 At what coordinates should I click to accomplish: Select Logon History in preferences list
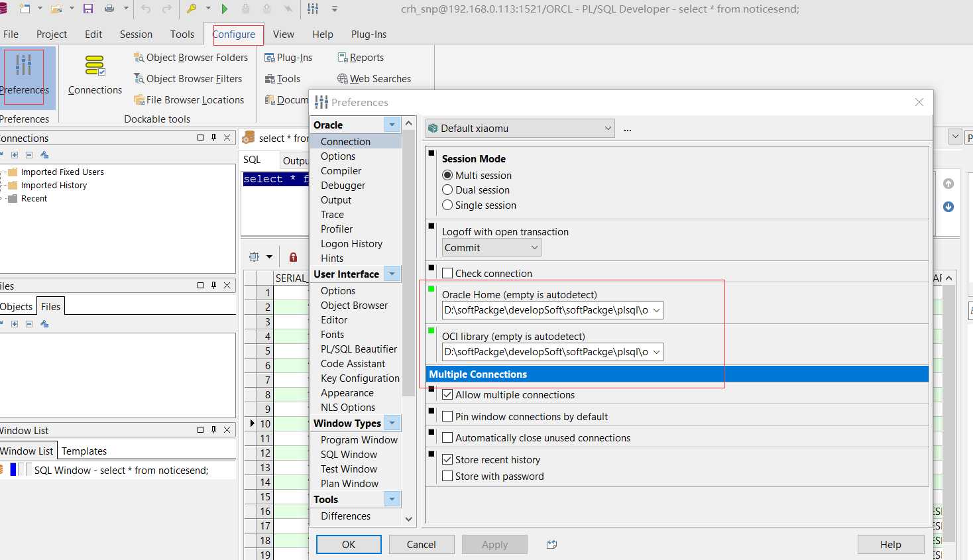click(351, 244)
